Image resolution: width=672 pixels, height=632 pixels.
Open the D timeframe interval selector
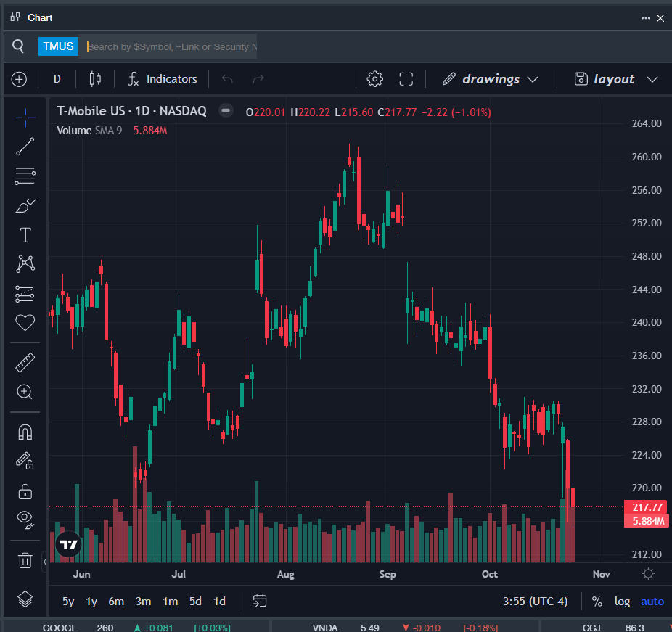coord(57,79)
